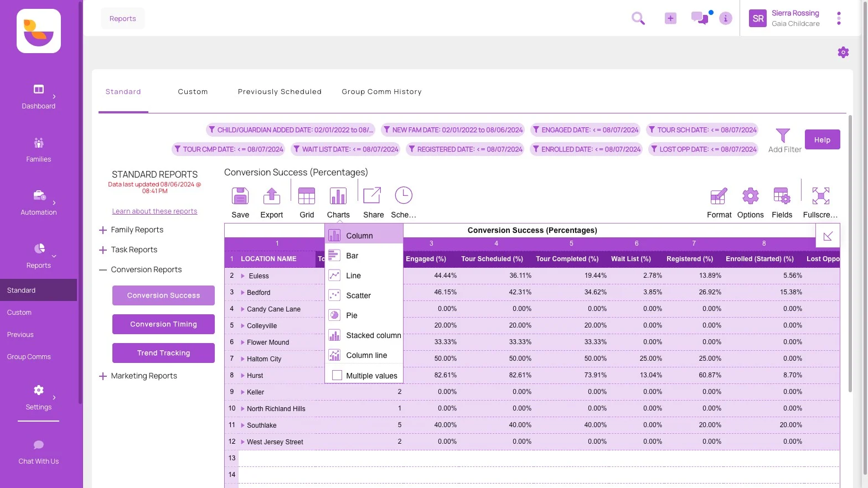Open Chat With Us
This screenshot has height=488, width=868.
click(38, 452)
